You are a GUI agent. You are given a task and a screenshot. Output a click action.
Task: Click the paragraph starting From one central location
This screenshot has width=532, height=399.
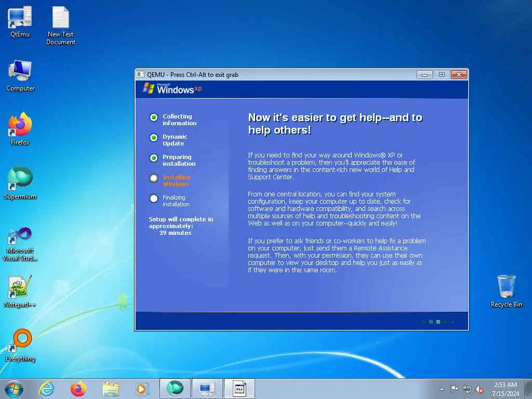pos(334,208)
